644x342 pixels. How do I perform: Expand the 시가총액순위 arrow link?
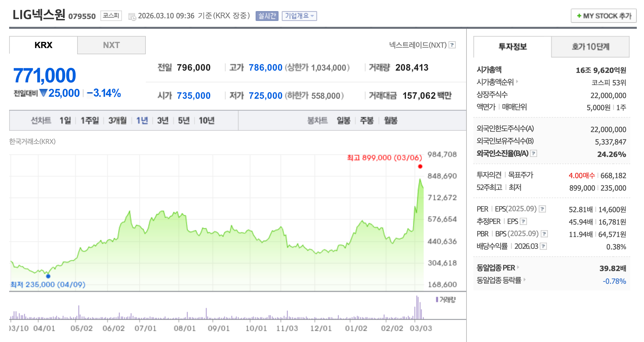point(517,81)
